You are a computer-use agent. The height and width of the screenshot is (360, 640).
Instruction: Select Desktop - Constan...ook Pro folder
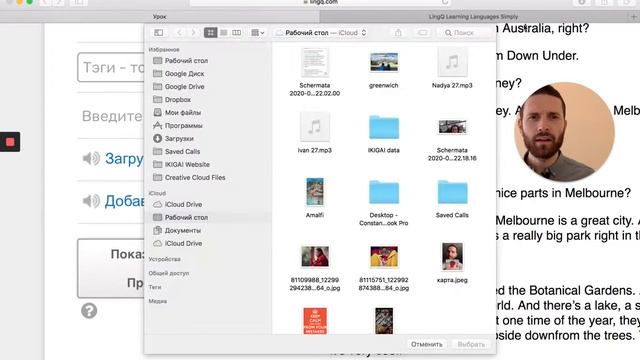pyautogui.click(x=384, y=202)
